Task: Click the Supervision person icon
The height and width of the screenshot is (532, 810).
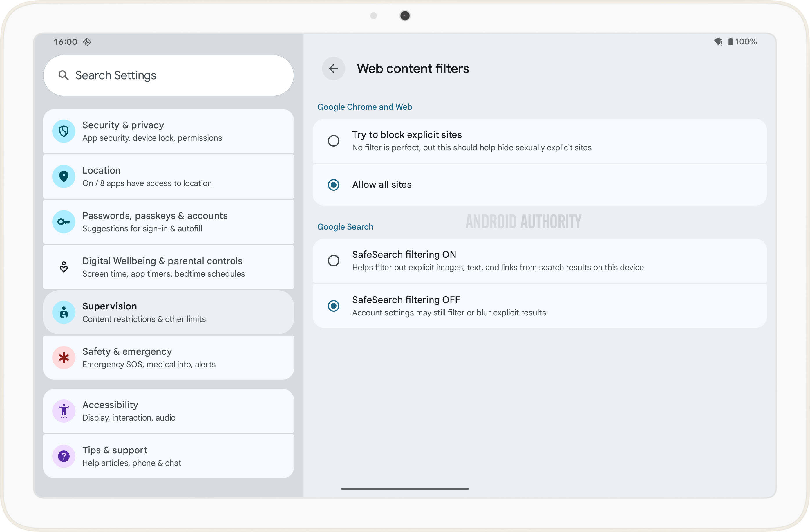Action: tap(64, 312)
